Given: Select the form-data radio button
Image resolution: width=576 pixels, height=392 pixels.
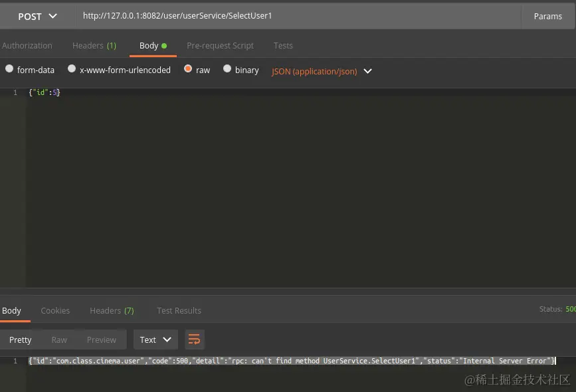Looking at the screenshot, I should [9, 68].
